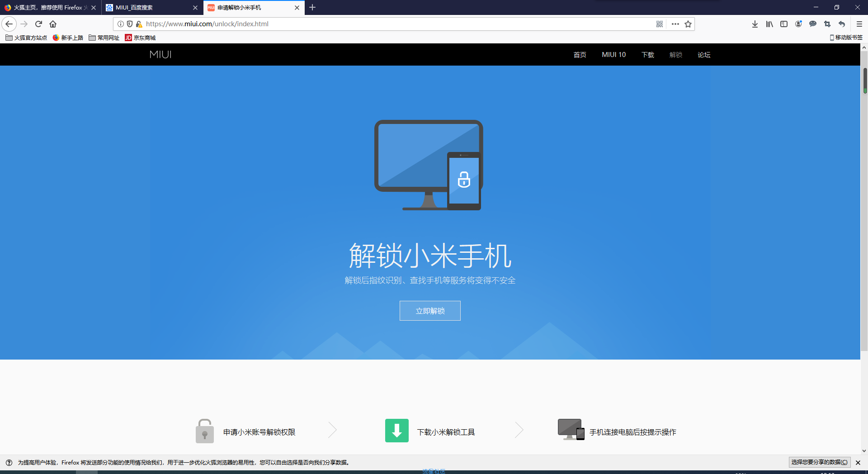
Task: Click the 解锁小米手机 heading
Action: pos(430,256)
